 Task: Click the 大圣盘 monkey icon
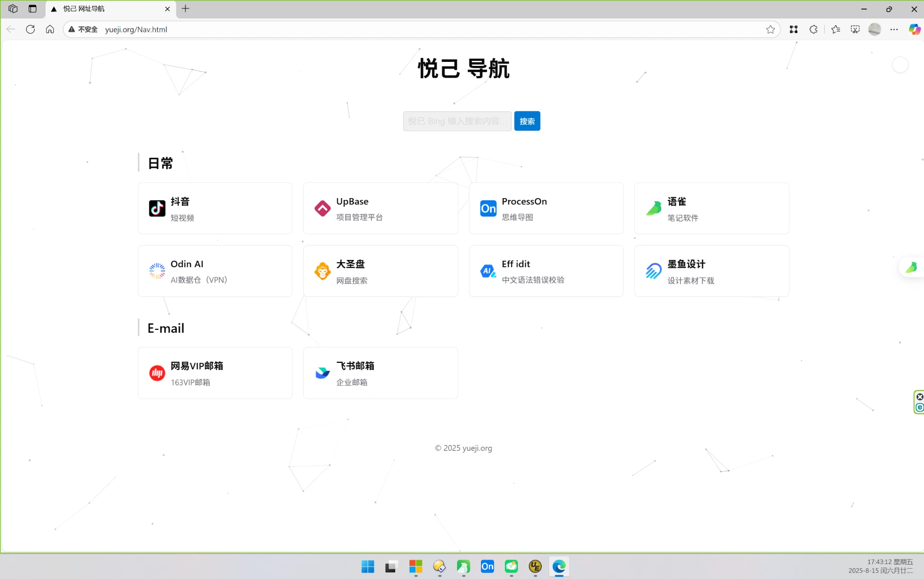click(322, 271)
